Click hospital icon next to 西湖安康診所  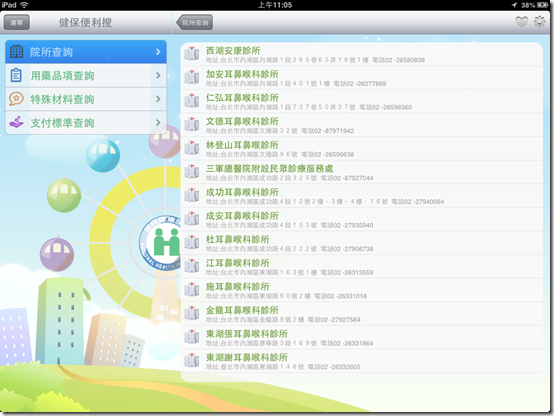click(192, 53)
